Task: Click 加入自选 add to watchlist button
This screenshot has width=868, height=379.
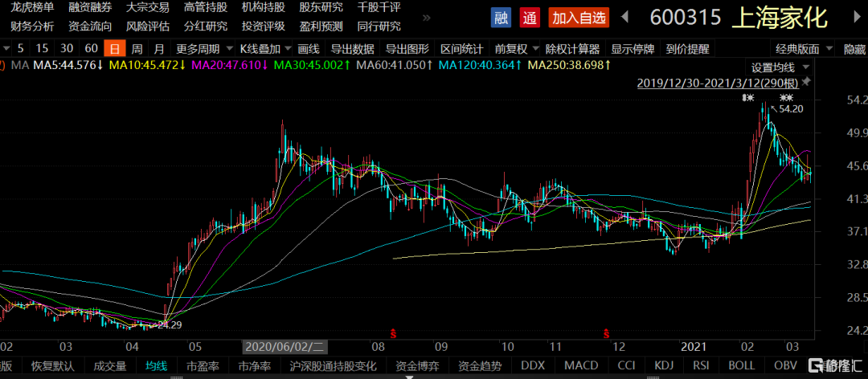Action: click(x=579, y=18)
